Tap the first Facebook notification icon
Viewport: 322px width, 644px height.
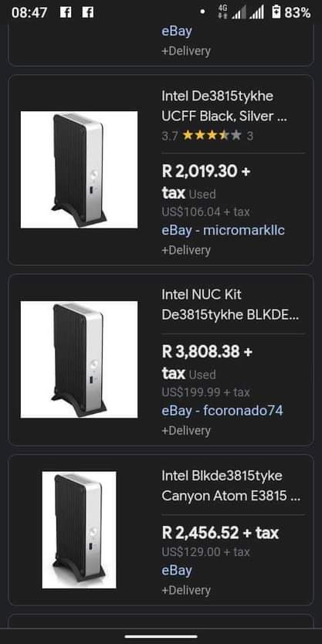click(66, 12)
